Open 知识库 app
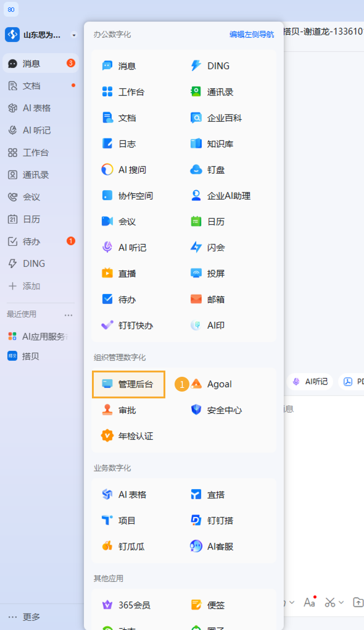 212,144
